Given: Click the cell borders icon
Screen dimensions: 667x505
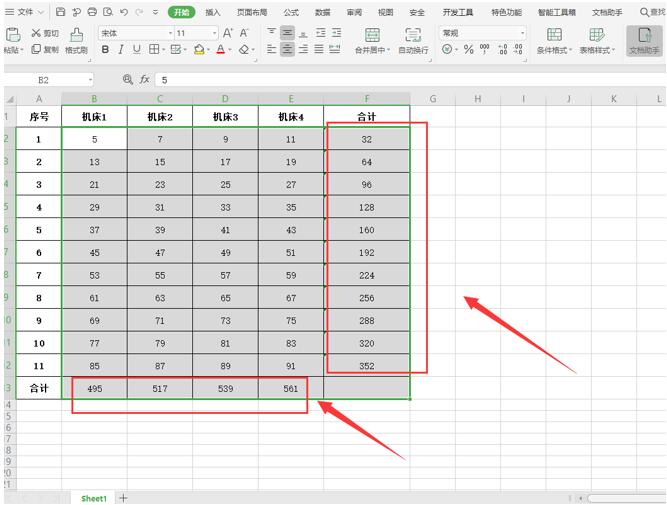Looking at the screenshot, I should tap(154, 49).
